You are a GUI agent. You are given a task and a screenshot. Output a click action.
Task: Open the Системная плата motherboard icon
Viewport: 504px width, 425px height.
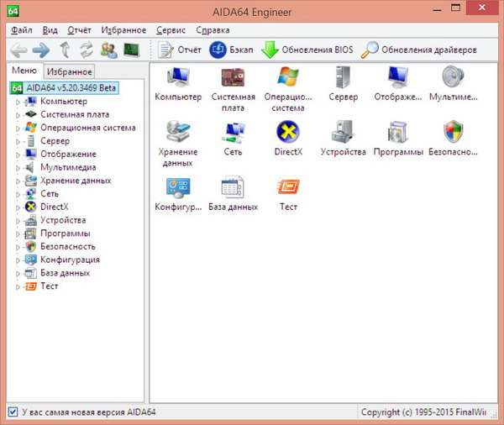click(x=233, y=78)
